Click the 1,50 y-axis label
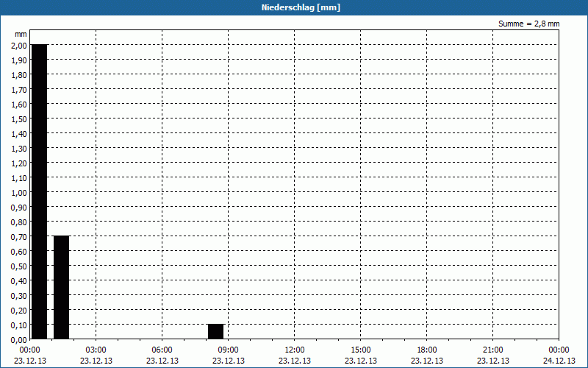The height and width of the screenshot is (368, 588). tap(19, 119)
